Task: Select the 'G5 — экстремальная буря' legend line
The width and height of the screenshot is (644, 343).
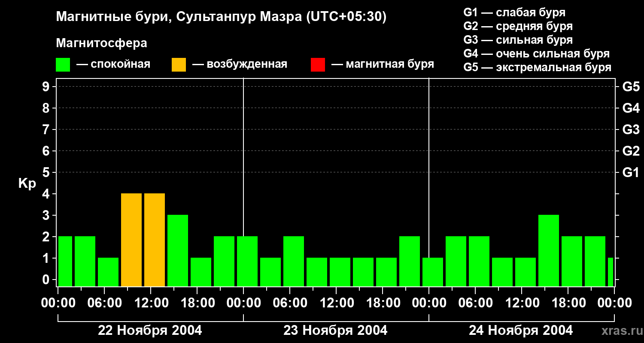Action: [x=538, y=67]
